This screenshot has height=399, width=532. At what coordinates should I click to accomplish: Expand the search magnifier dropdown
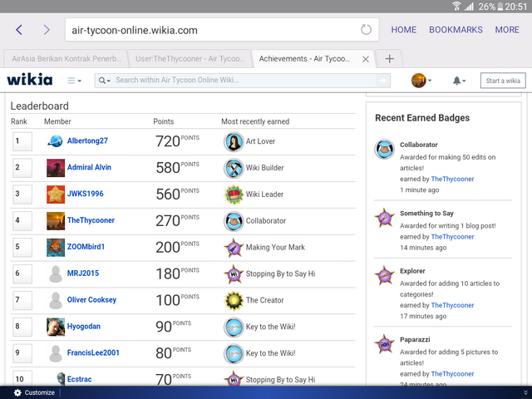point(104,81)
